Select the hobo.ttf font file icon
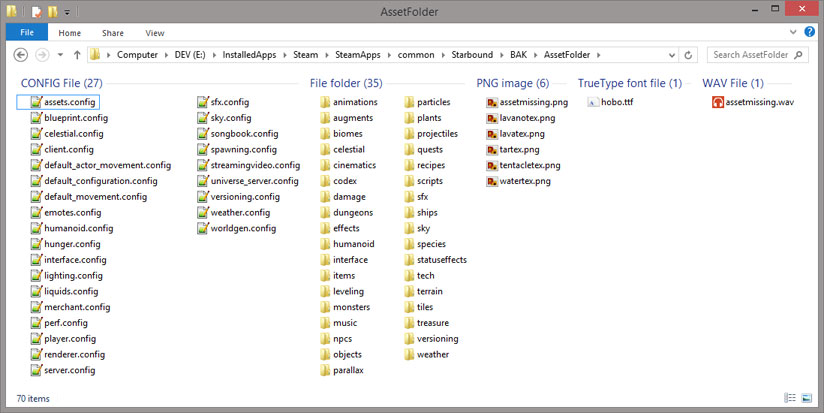Image resolution: width=824 pixels, height=413 pixels. (x=593, y=102)
